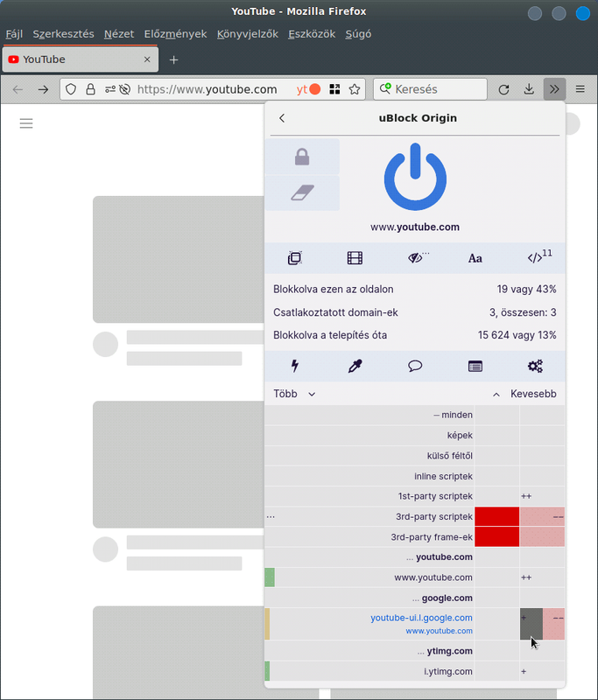Open YouTube guide hamburger menu

pyautogui.click(x=26, y=123)
